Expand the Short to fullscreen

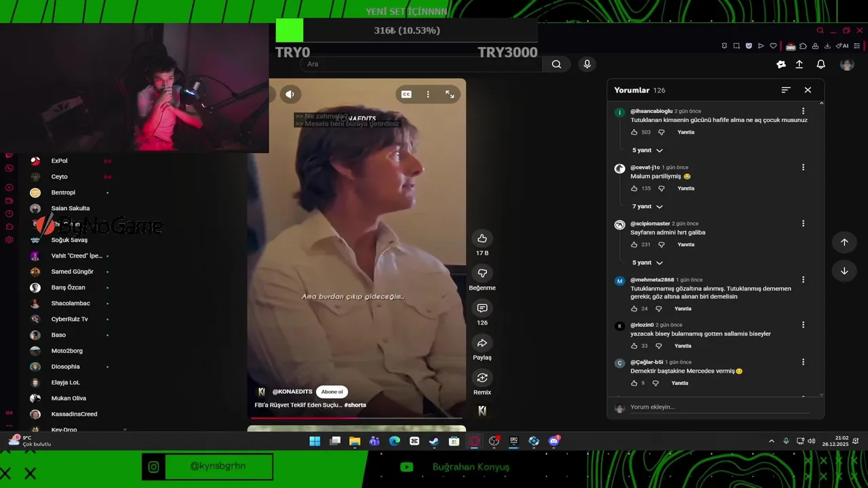(450, 94)
